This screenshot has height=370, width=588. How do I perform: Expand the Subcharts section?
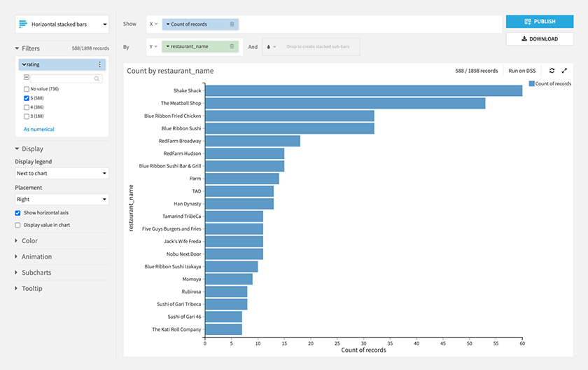pos(16,273)
